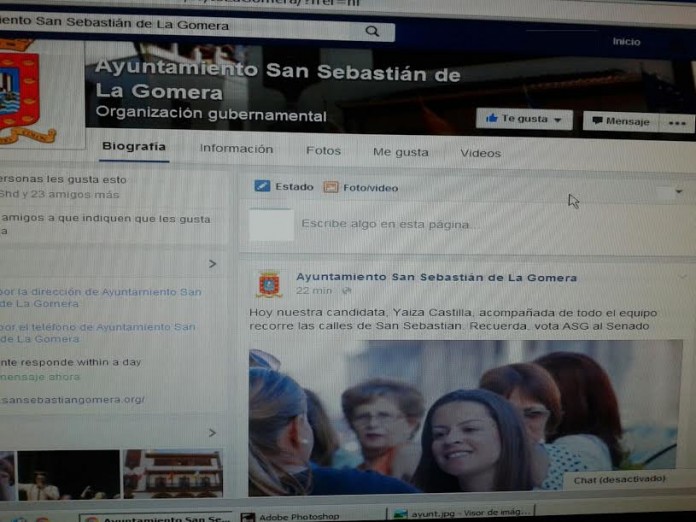696x522 pixels.
Task: Choose Foto/vídeo in the composer
Action: pos(360,188)
